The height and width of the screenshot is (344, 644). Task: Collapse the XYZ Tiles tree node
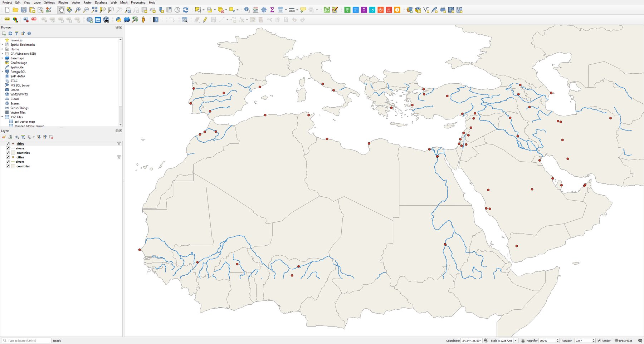tap(2, 117)
